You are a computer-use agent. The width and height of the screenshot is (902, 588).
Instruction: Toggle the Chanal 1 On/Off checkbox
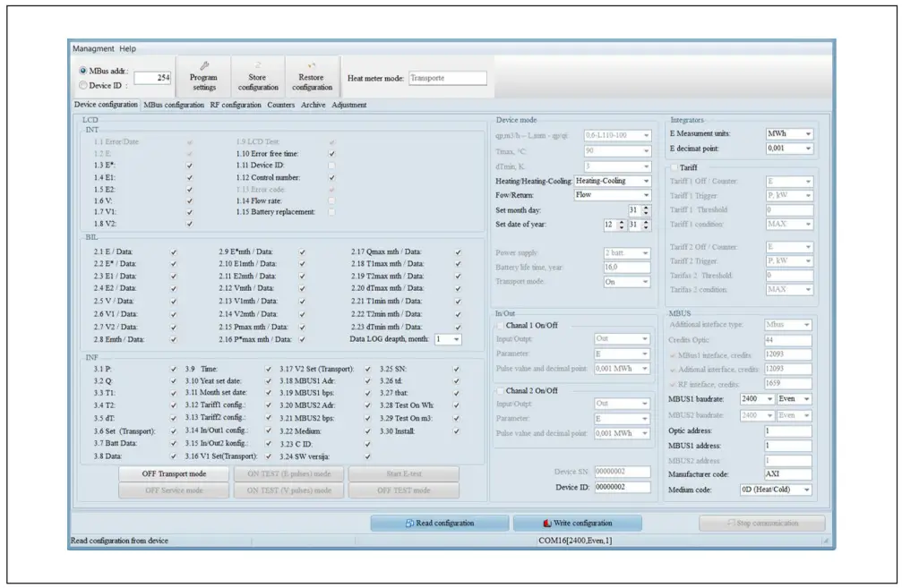(x=500, y=325)
